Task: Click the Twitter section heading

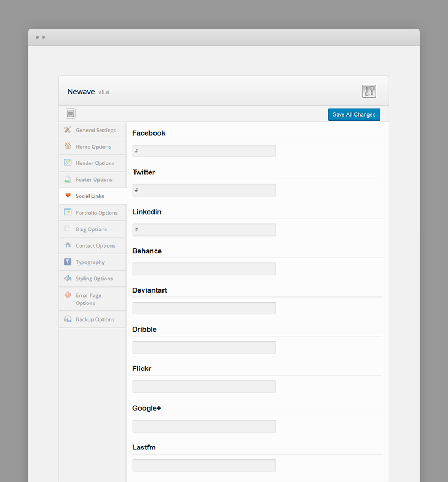Action: [144, 172]
